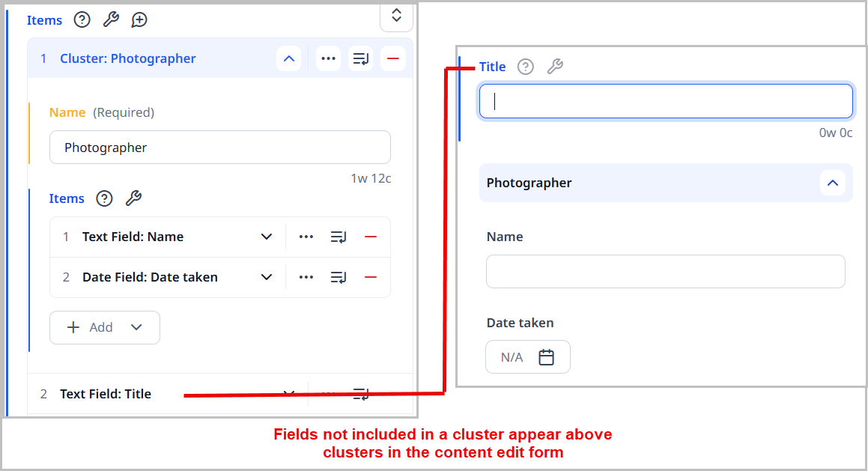The image size is (868, 471).
Task: Click the add-new-item plus icon next to Items
Action: (x=139, y=19)
